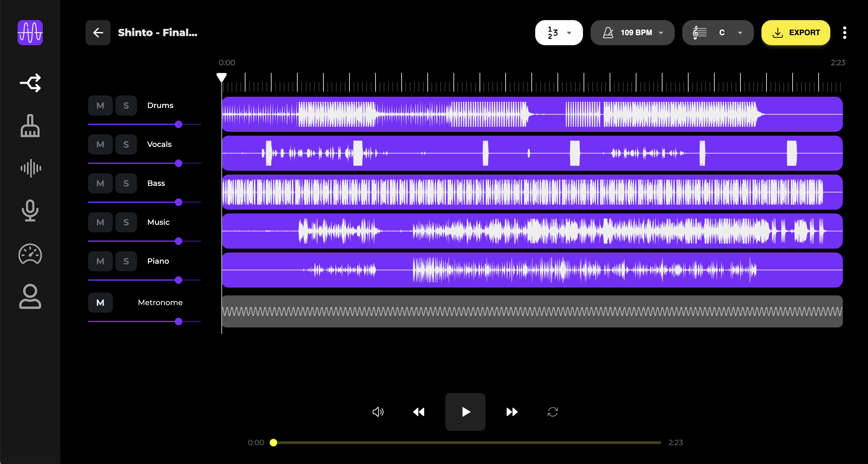The image size is (868, 464).
Task: Click the Drums waveform clip
Action: tap(532, 114)
